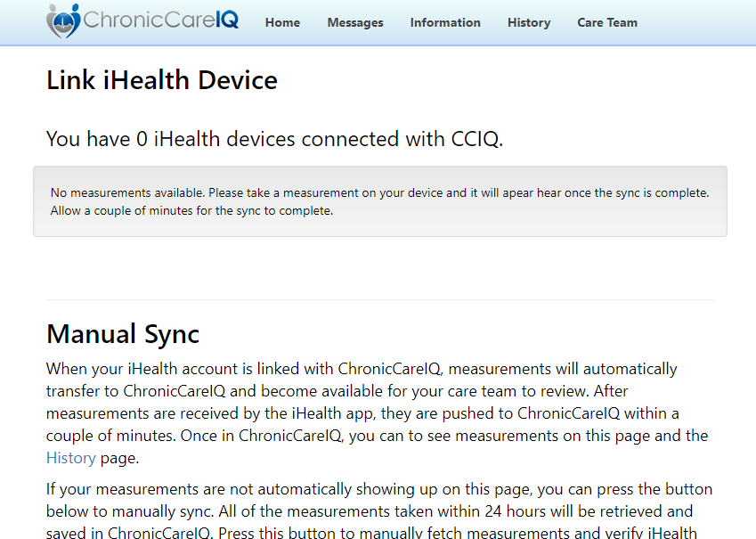The height and width of the screenshot is (539, 756).
Task: Click the paragraph starting 'If your measurements are not'
Action: click(x=379, y=510)
